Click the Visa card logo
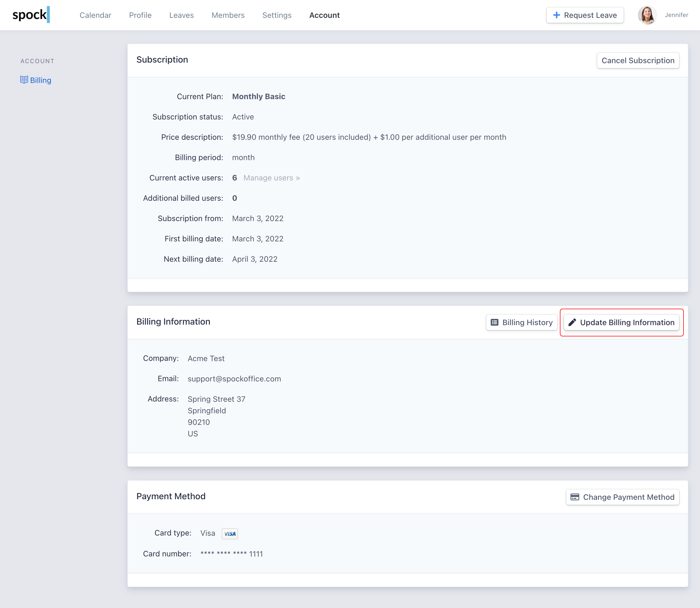This screenshot has height=608, width=700. coord(230,534)
